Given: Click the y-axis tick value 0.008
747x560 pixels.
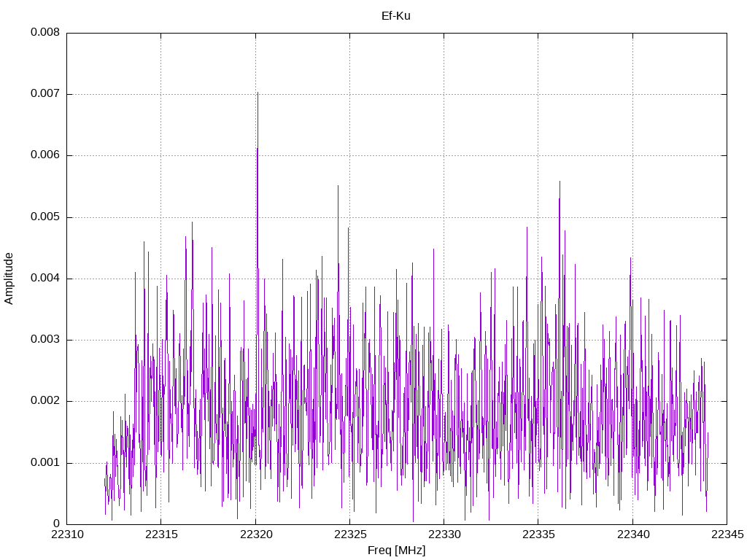Looking at the screenshot, I should (x=45, y=32).
